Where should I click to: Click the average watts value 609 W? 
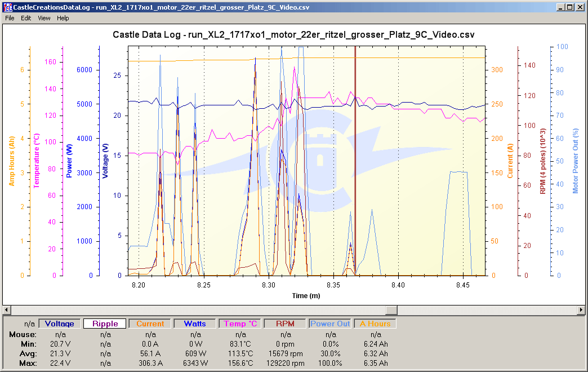tap(195, 353)
